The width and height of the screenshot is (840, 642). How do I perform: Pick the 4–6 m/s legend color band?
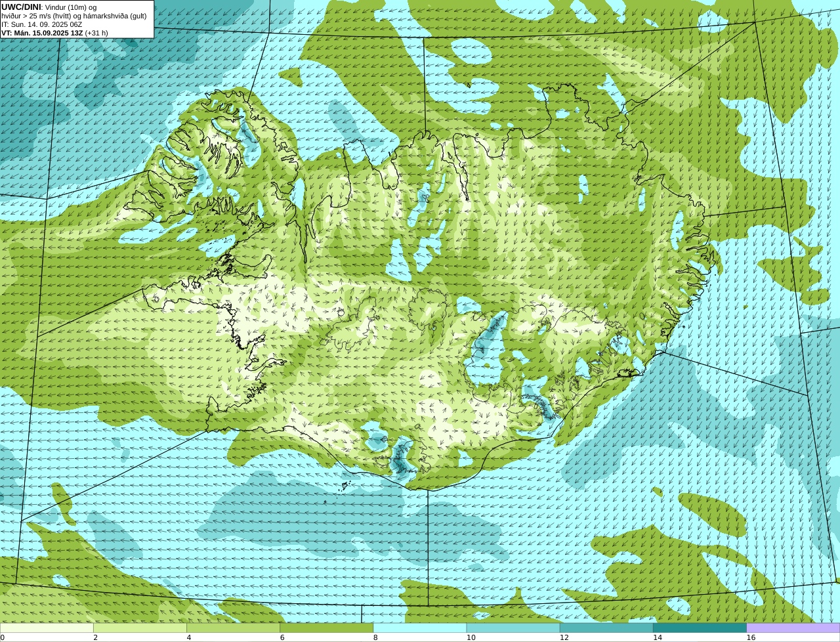pyautogui.click(x=234, y=628)
